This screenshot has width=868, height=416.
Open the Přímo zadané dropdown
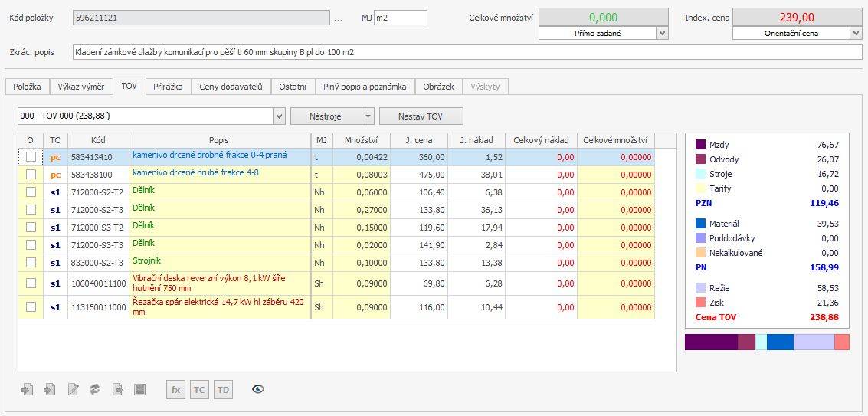coord(663,33)
